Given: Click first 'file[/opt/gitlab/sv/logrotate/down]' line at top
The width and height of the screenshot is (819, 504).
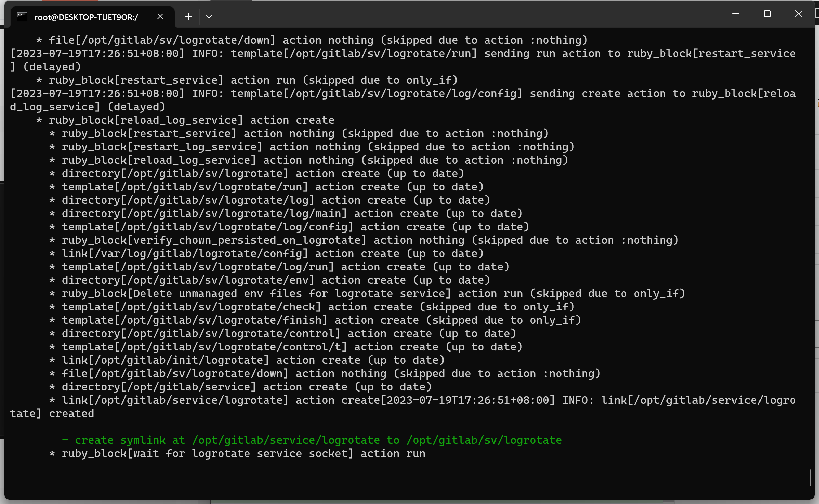Looking at the screenshot, I should point(312,40).
